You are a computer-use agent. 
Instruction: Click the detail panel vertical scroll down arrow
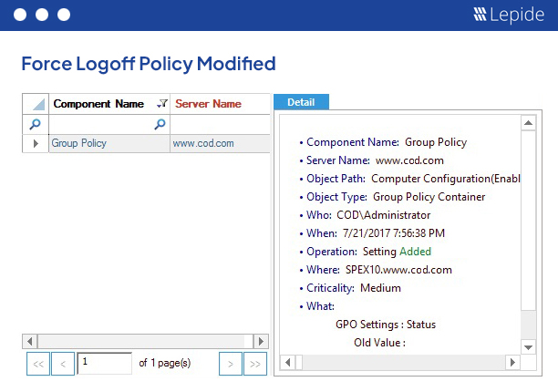(529, 347)
